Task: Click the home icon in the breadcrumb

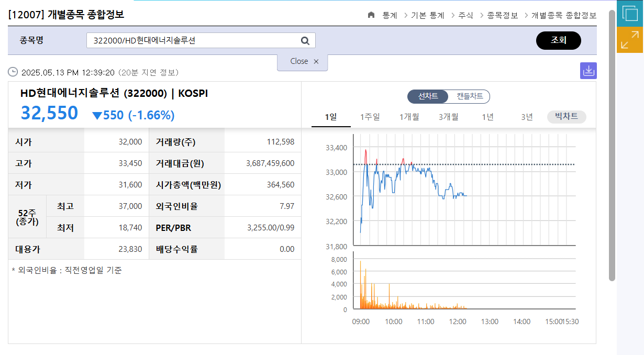Action: click(372, 16)
